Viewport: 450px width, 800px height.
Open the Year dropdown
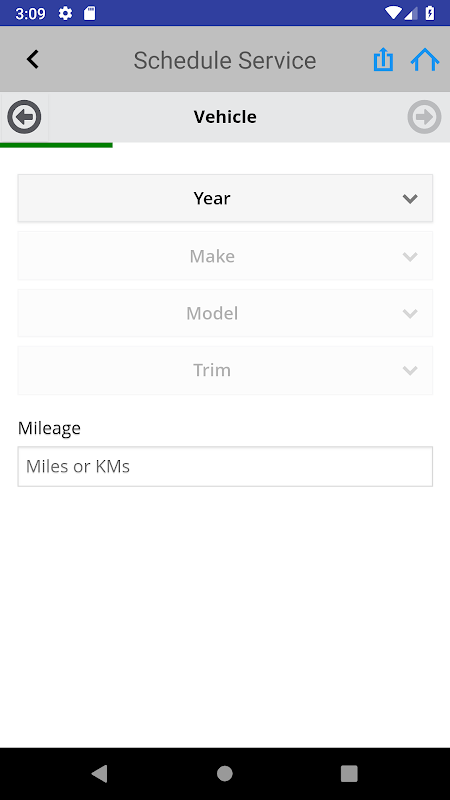[225, 198]
